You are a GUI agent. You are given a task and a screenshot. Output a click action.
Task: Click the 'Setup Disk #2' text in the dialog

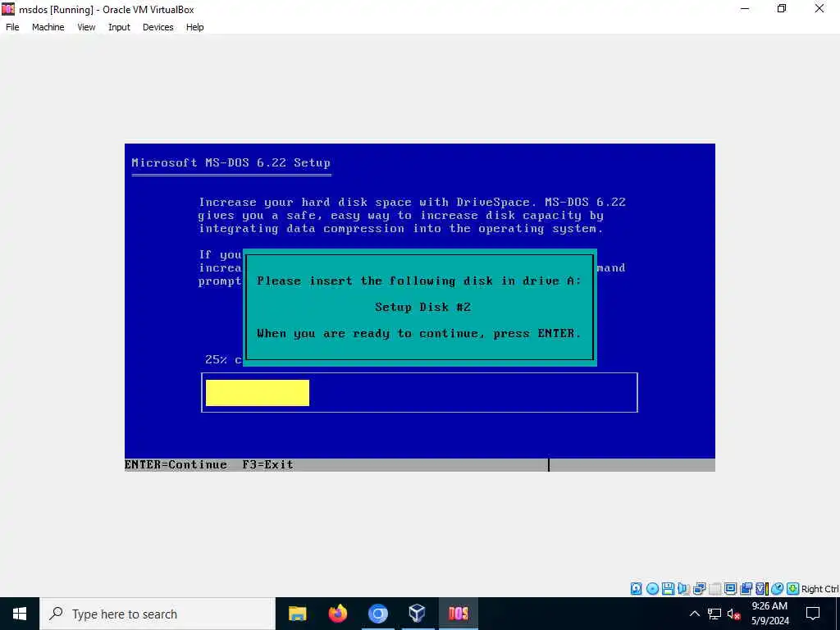click(422, 307)
